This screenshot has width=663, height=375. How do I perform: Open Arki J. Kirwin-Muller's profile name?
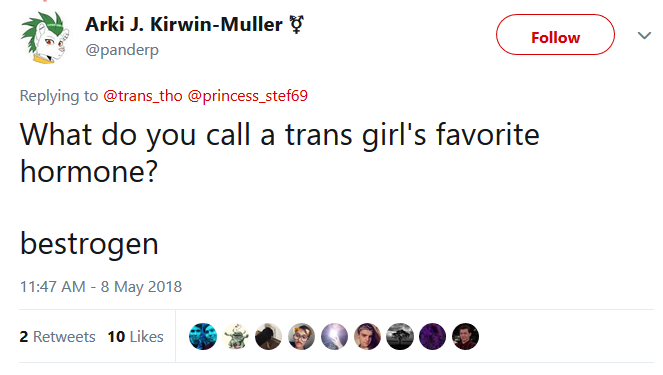[x=184, y=25]
